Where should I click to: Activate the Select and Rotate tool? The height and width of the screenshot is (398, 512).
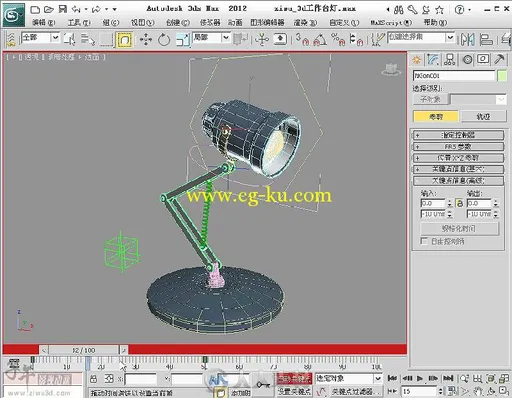(164, 39)
